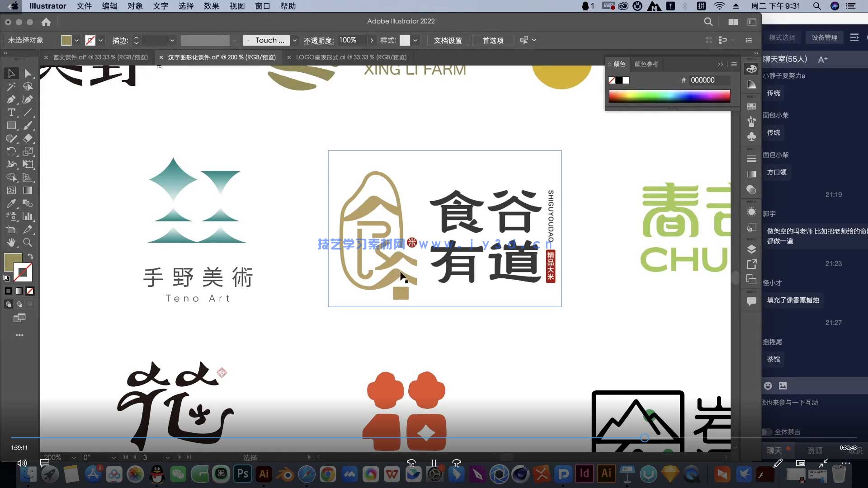
Task: Pick a color on the spectrum bar
Action: click(669, 96)
